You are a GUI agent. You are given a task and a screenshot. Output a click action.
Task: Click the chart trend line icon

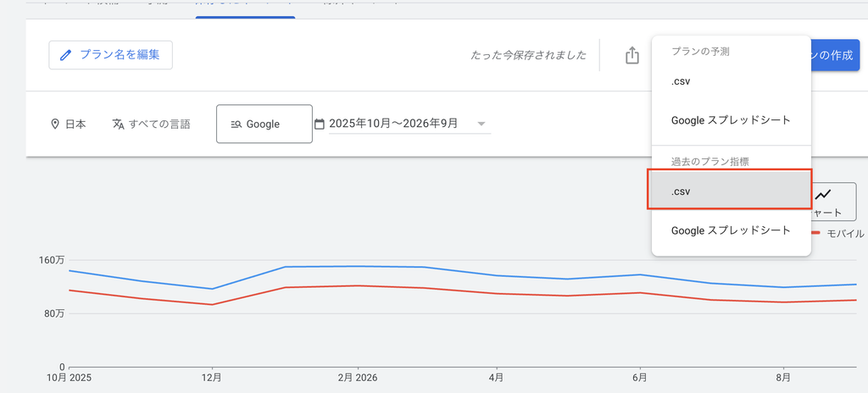click(x=822, y=194)
